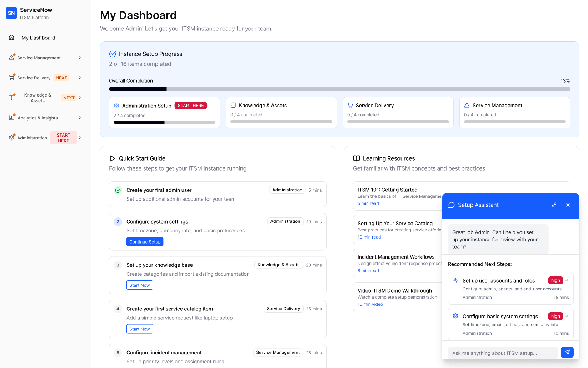Open Configure incident management step
Viewport: 588px width, 368px height.
pyautogui.click(x=218, y=356)
